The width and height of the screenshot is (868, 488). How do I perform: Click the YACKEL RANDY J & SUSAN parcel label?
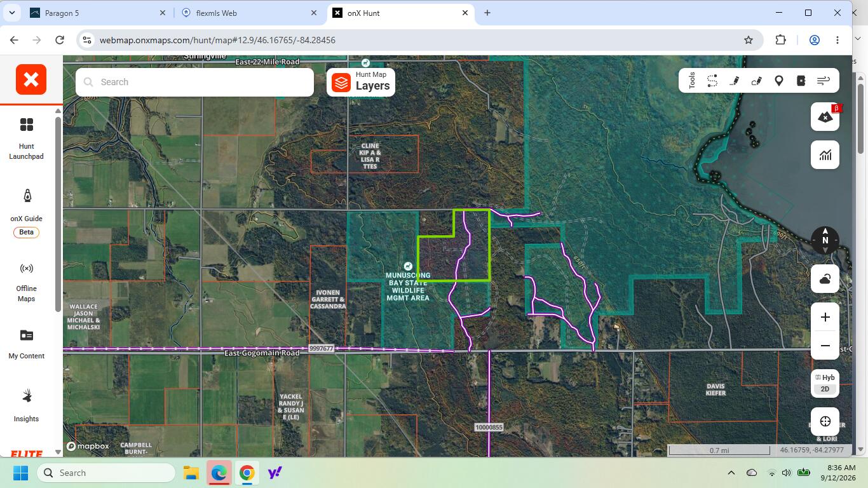pos(291,407)
